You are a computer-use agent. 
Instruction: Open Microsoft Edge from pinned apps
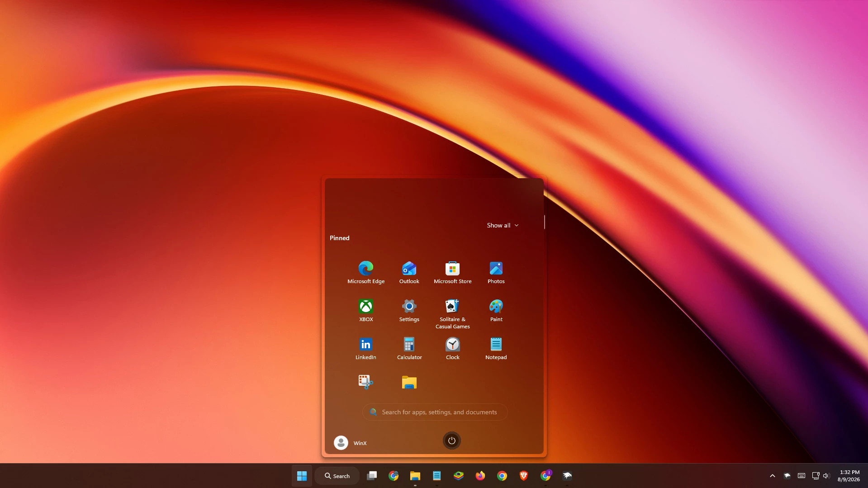(365, 272)
